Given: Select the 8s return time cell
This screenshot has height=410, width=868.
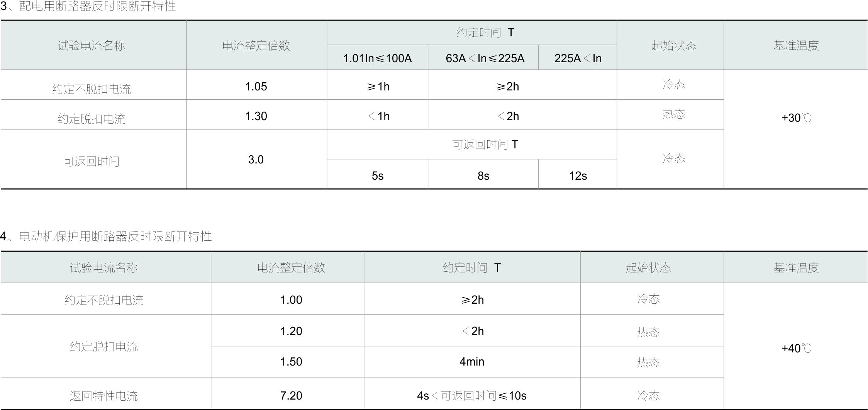Looking at the screenshot, I should coord(483,176).
